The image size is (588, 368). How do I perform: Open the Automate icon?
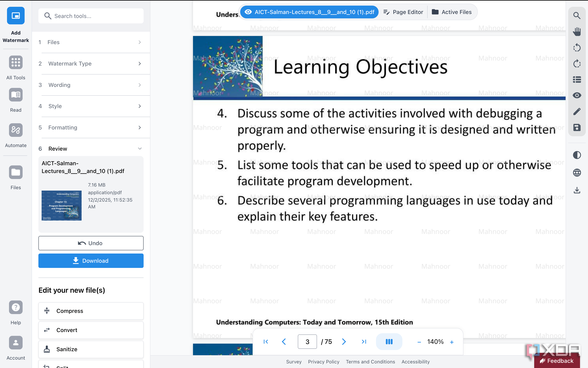(x=16, y=130)
